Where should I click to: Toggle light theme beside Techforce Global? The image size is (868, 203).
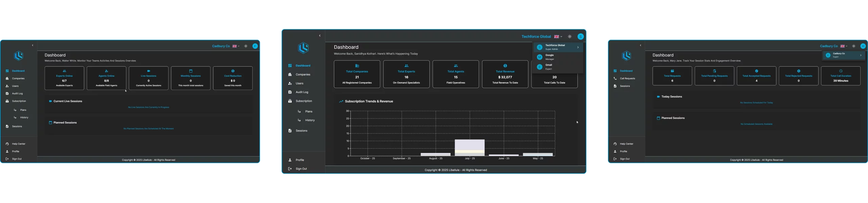coord(570,37)
